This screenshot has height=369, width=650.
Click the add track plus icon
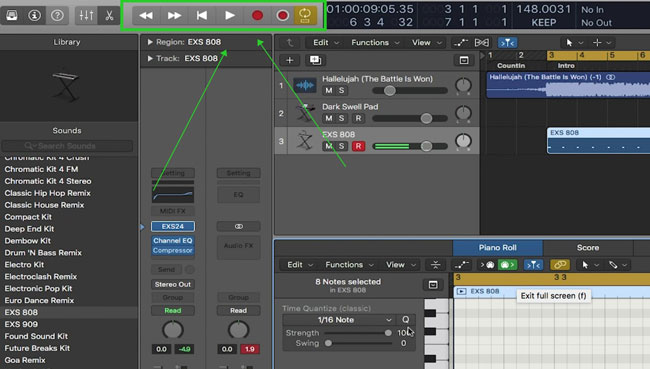point(290,61)
